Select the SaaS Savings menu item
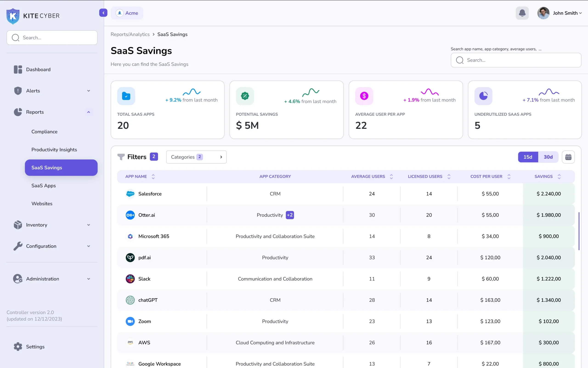The image size is (588, 368). pos(61,167)
